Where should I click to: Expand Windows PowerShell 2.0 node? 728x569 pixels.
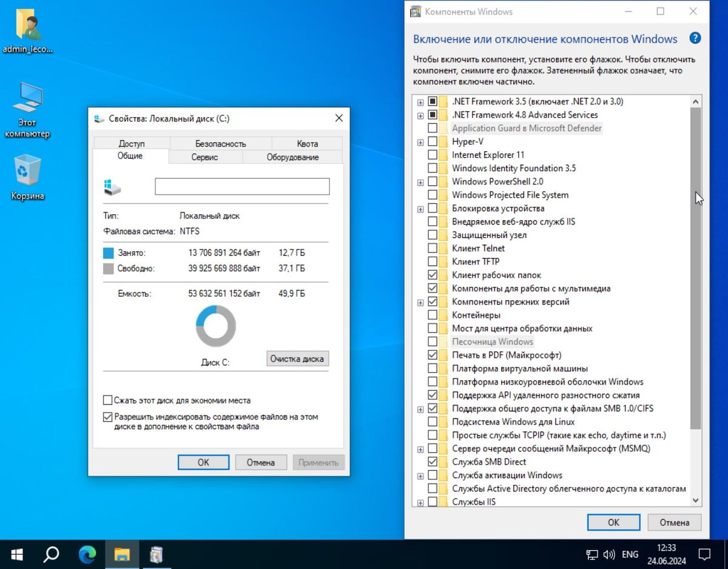(420, 182)
